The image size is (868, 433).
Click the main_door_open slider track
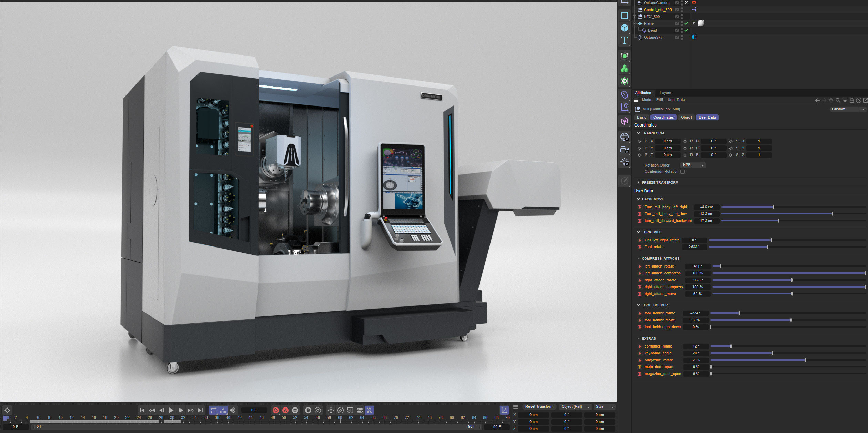[788, 367]
